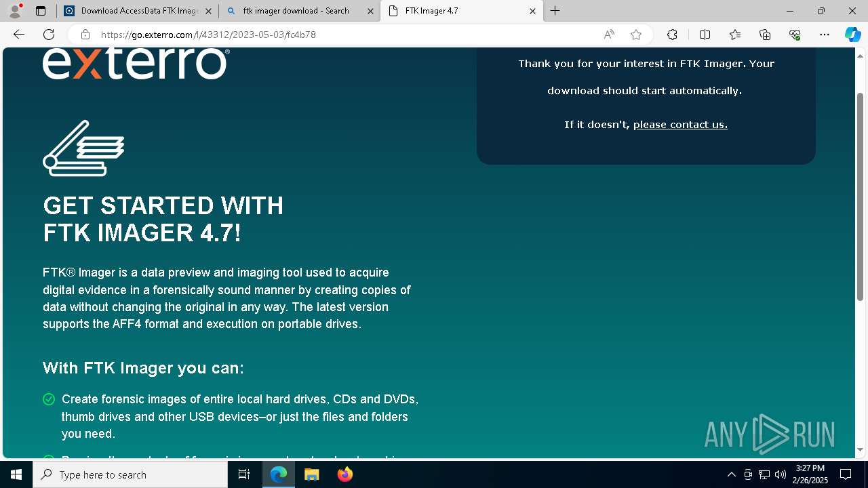Screen dimensions: 868x488
Task: Click the Exterro logo
Action: [136, 63]
